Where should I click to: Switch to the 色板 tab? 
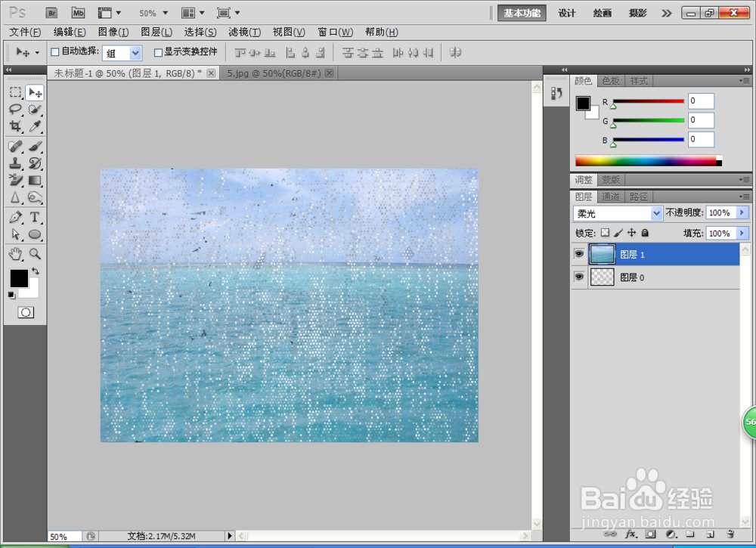[611, 81]
